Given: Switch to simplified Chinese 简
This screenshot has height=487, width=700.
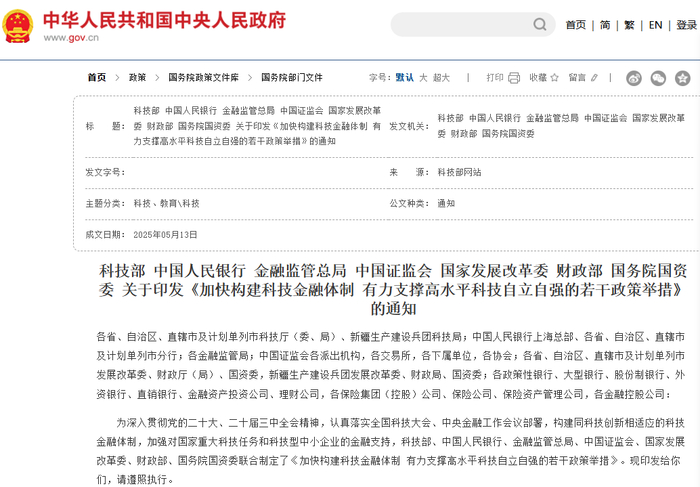Looking at the screenshot, I should (605, 25).
